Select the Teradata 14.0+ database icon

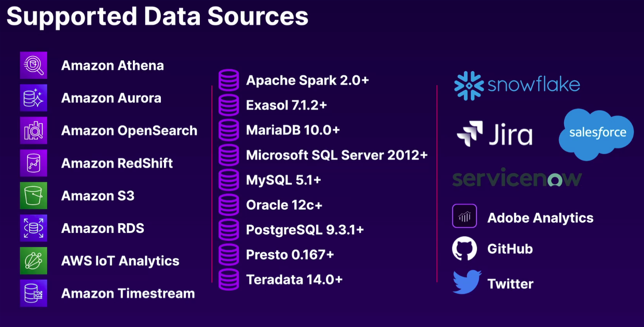tap(229, 279)
